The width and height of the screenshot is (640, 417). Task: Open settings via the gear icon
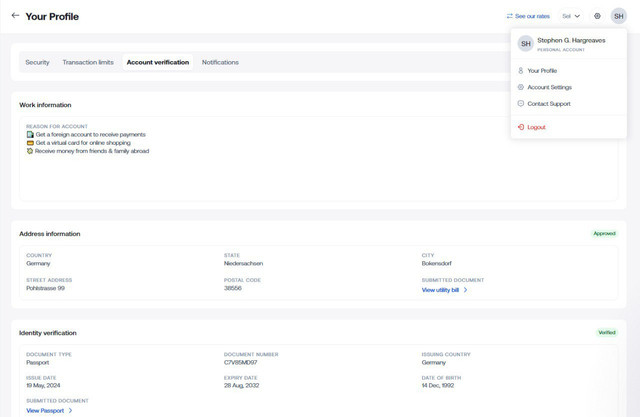[597, 16]
